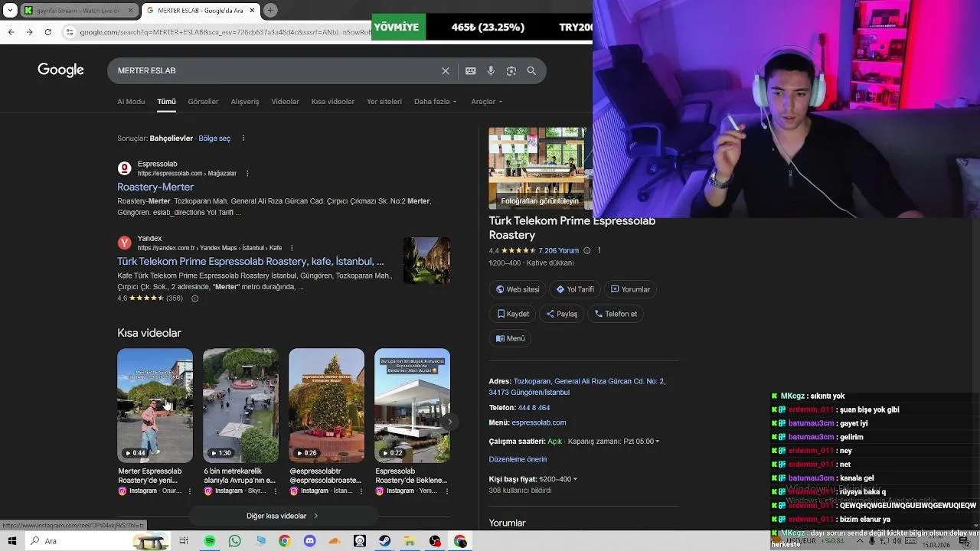The height and width of the screenshot is (551, 980).
Task: Focus the MERTER ESLAB search field
Action: point(276,70)
